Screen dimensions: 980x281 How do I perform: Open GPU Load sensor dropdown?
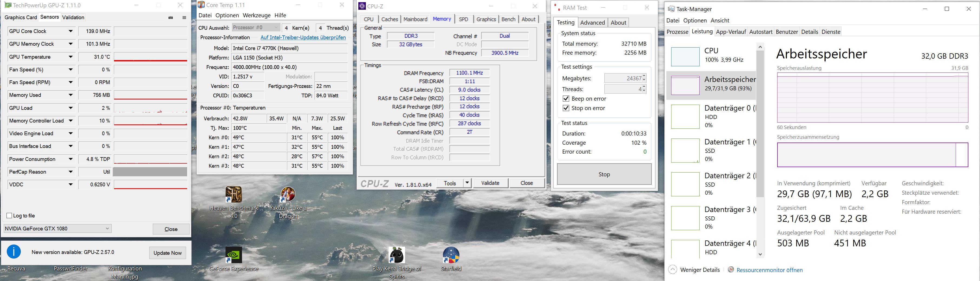point(70,108)
